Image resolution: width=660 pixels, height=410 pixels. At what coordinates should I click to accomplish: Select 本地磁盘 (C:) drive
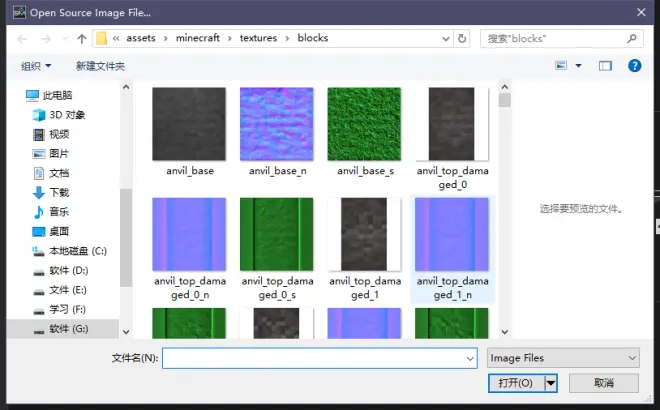(70, 251)
